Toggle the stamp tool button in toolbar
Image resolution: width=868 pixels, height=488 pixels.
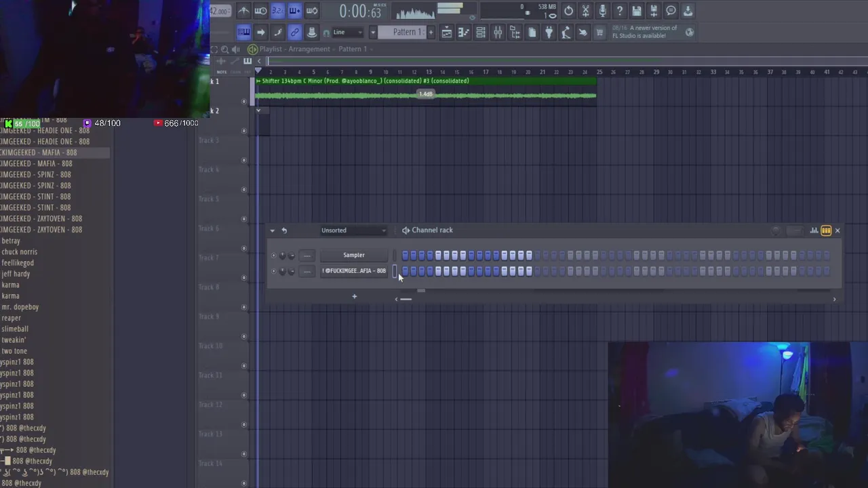311,32
